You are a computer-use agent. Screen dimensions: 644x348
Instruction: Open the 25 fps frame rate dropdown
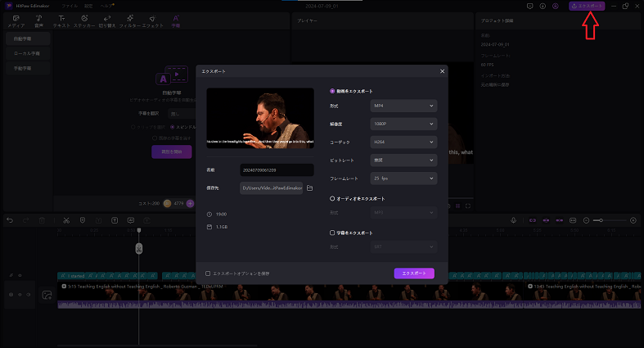[x=403, y=178]
